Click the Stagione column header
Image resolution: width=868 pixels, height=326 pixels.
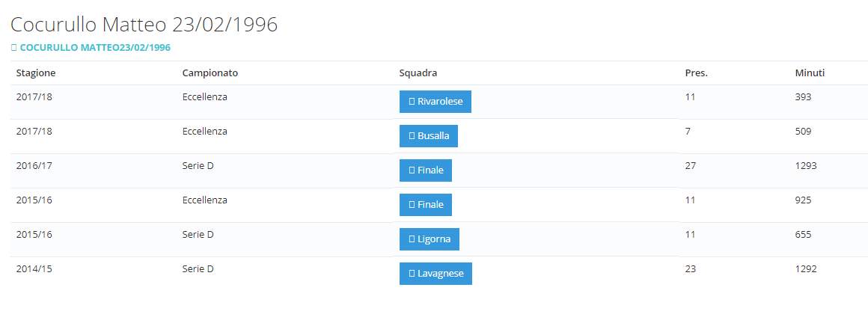[36, 73]
